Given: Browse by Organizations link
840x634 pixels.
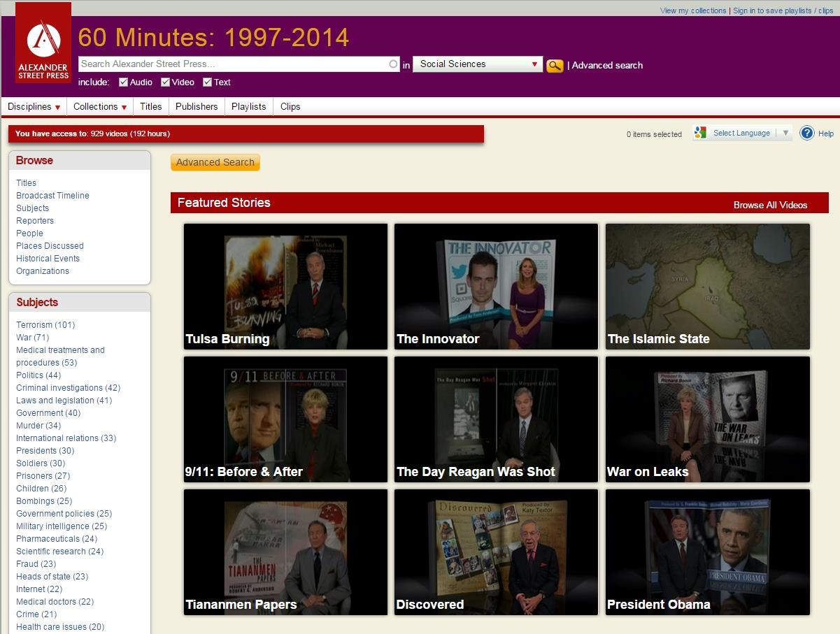Looking at the screenshot, I should (43, 271).
